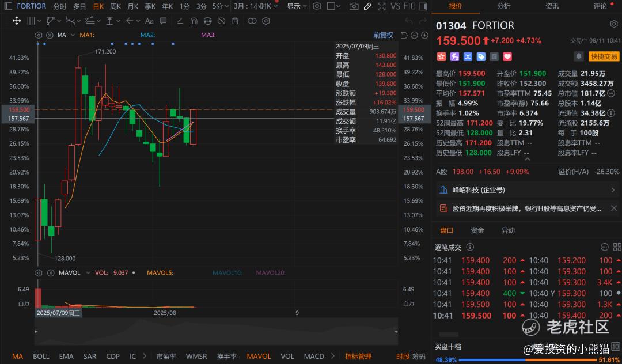
Task: Reset chart zoom arrow
Action: [x=404, y=35]
